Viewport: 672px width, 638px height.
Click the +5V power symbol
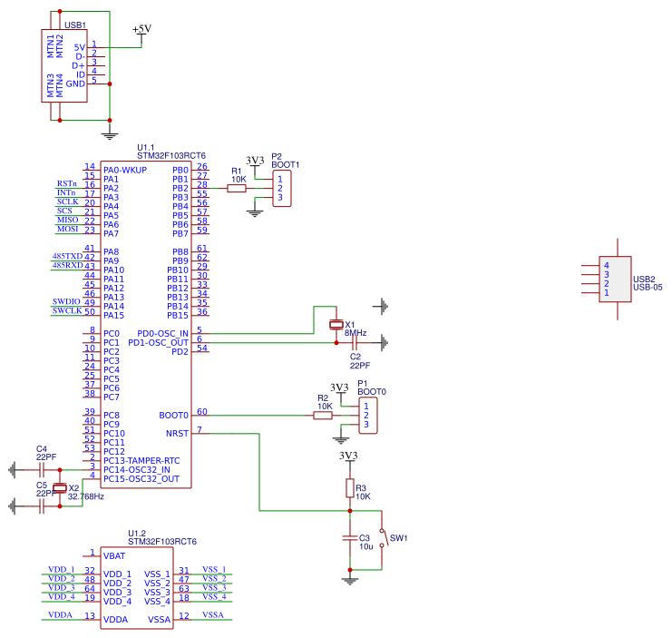[x=141, y=34]
